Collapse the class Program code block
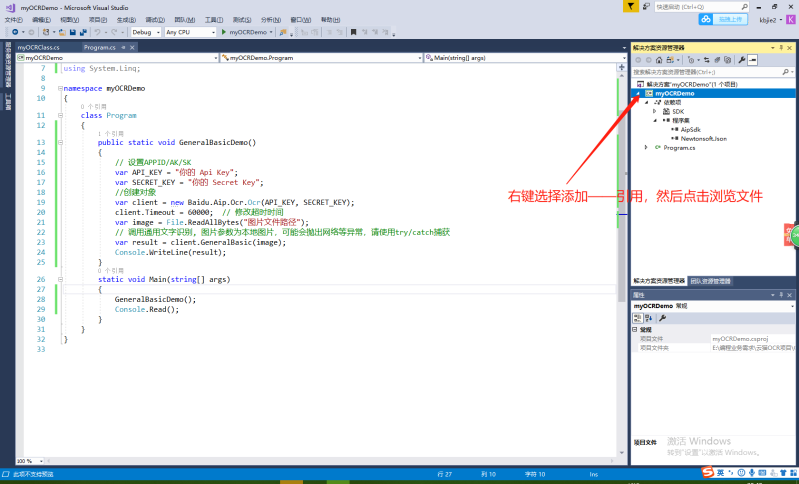The image size is (799, 484). click(x=60, y=116)
